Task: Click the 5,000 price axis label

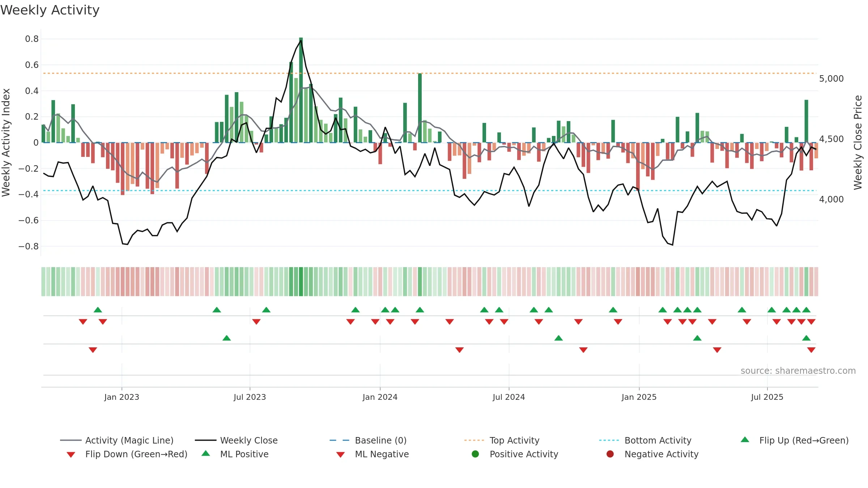Action: pyautogui.click(x=831, y=79)
